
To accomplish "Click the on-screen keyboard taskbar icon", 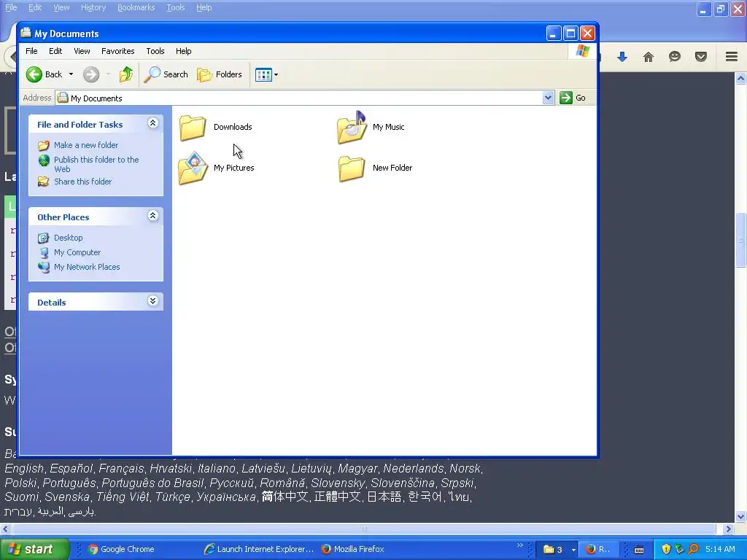I will tap(639, 550).
